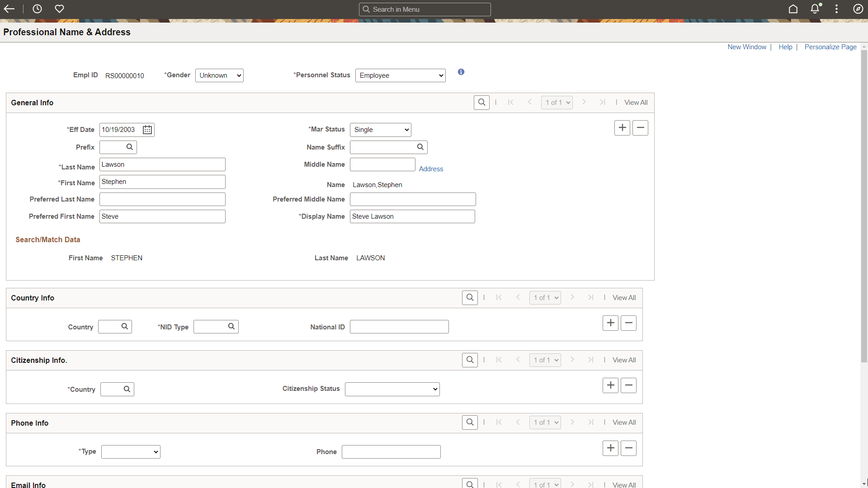Open the Prefix lookup magnifier
868x488 pixels.
click(130, 147)
